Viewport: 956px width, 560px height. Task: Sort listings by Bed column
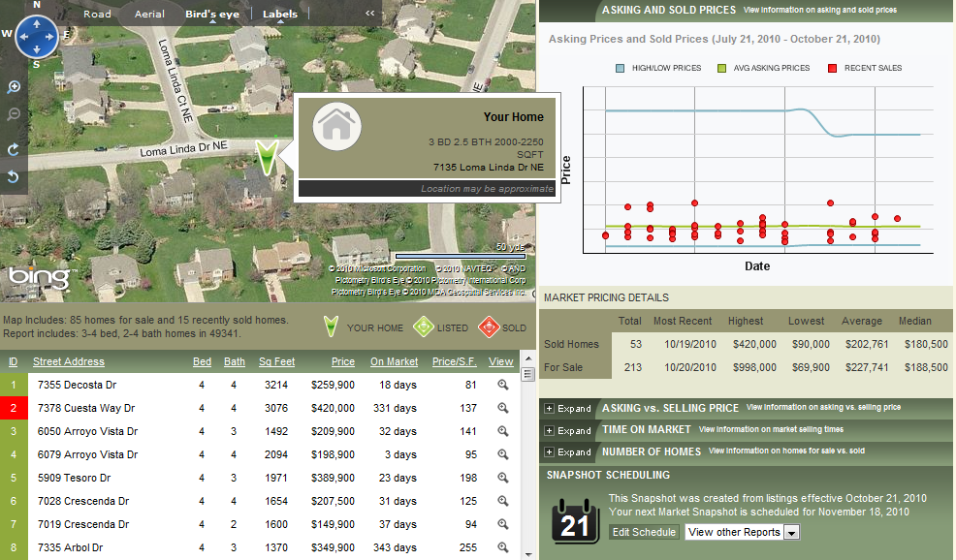click(202, 361)
